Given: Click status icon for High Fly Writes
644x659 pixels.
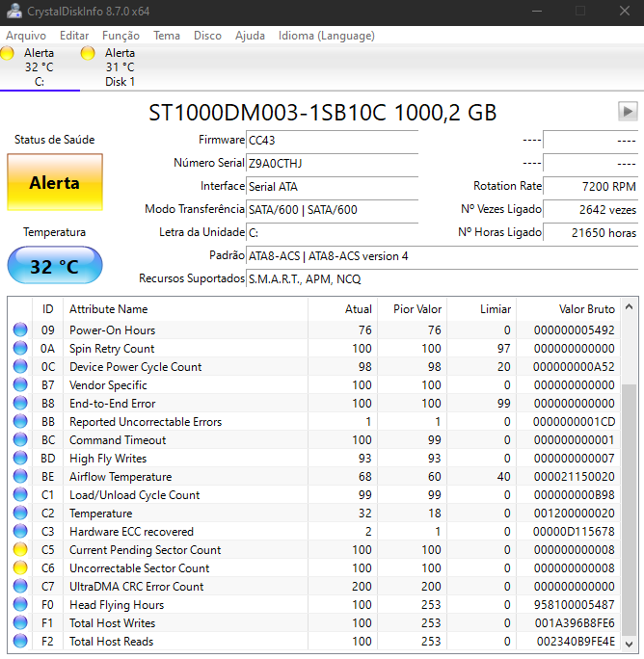Looking at the screenshot, I should 20,458.
